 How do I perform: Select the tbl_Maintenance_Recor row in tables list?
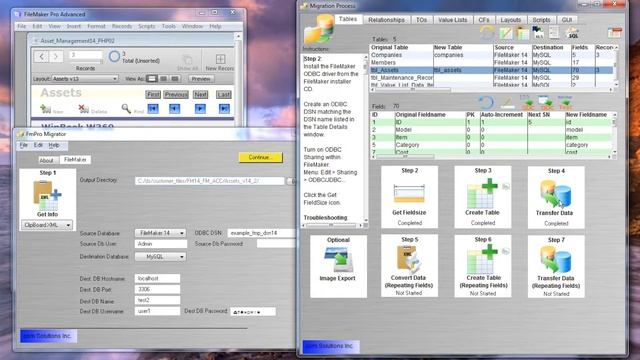(492, 78)
